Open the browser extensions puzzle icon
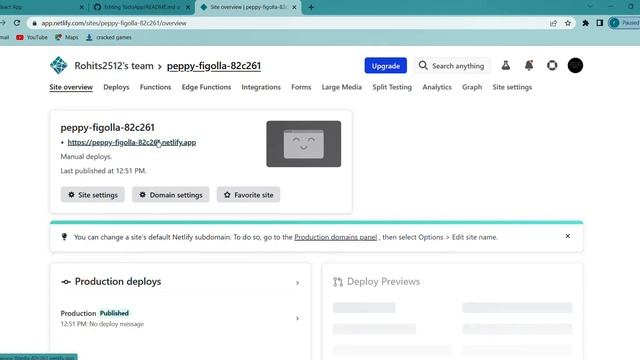 [x=585, y=23]
